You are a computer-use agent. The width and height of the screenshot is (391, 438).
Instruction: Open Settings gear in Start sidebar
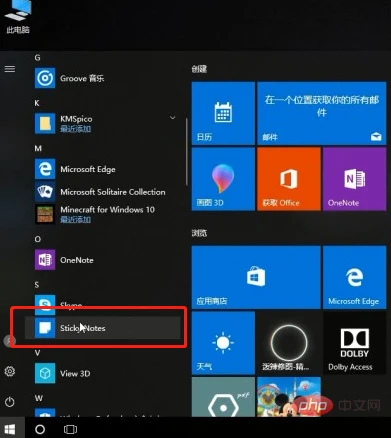[x=10, y=371]
